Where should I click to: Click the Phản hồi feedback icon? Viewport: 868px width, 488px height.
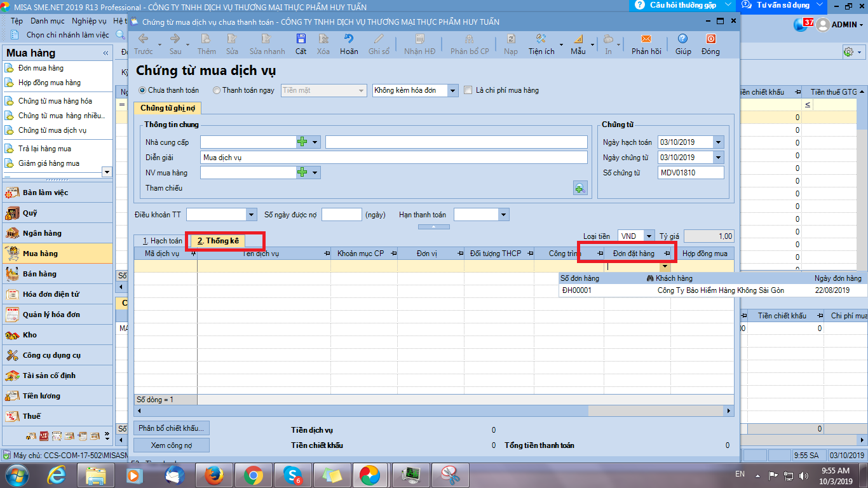tap(646, 39)
